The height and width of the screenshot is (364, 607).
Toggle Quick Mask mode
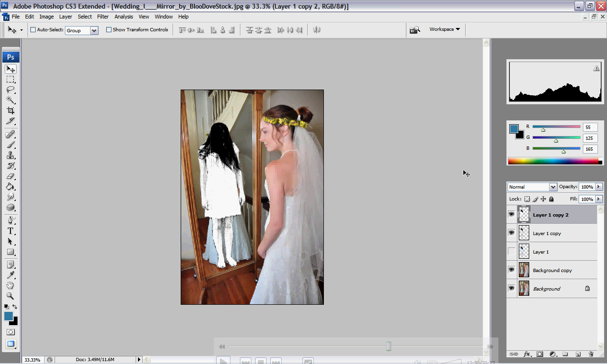(x=10, y=332)
